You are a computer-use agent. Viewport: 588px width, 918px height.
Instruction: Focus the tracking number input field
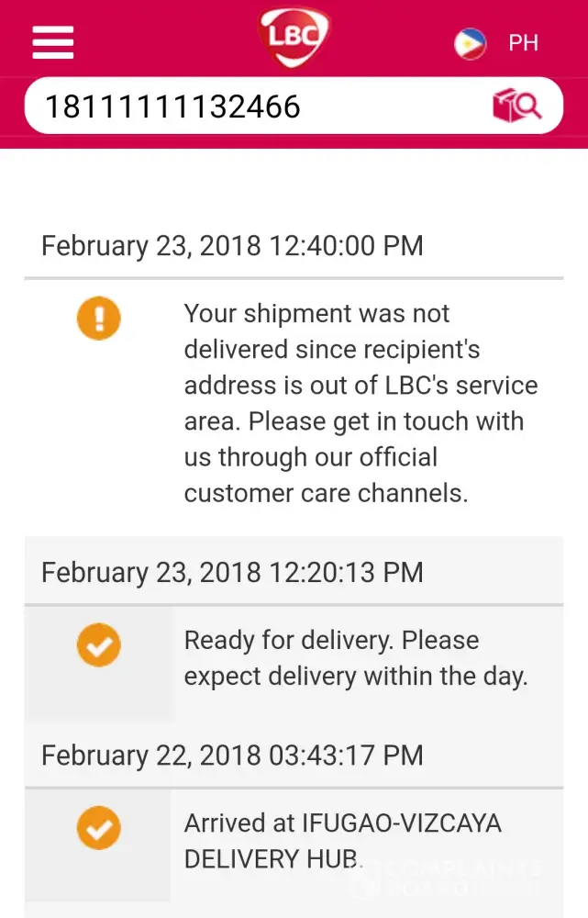(x=248, y=106)
